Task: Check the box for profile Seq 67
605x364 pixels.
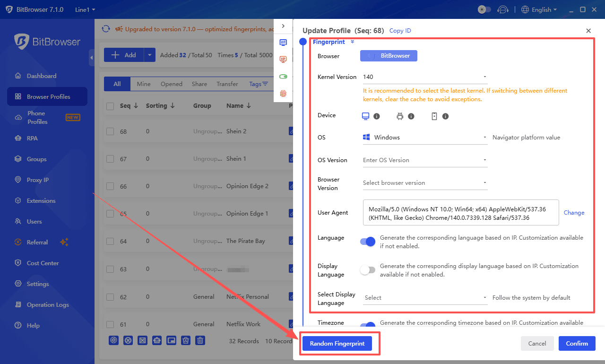Action: click(110, 159)
